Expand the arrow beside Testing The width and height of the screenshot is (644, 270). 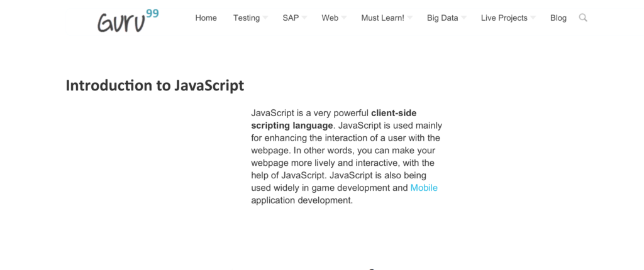265,18
